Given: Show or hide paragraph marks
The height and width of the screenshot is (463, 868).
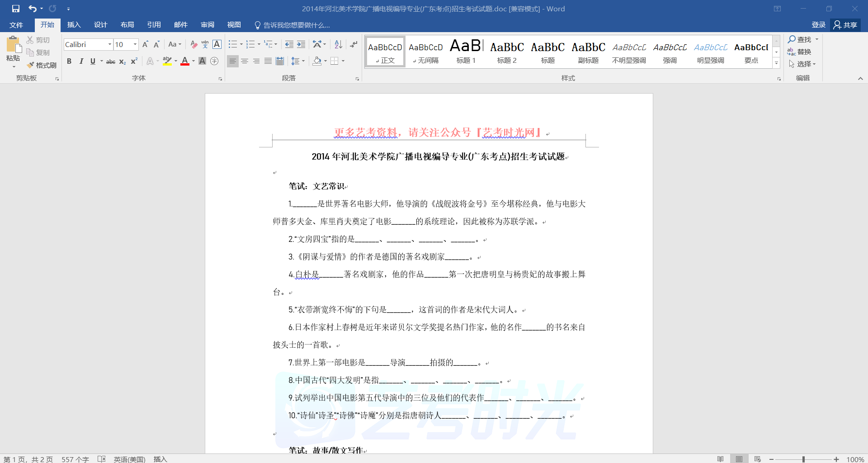Looking at the screenshot, I should point(354,44).
